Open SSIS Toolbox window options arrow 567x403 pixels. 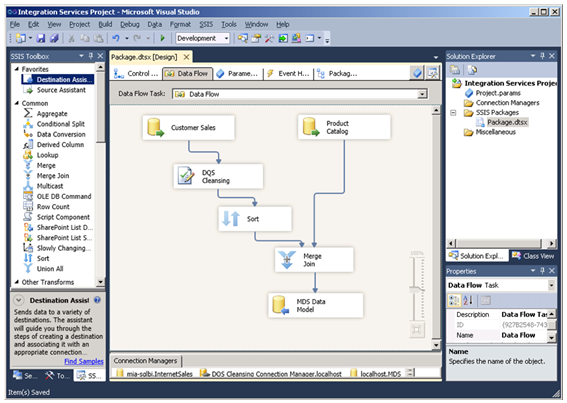click(81, 56)
